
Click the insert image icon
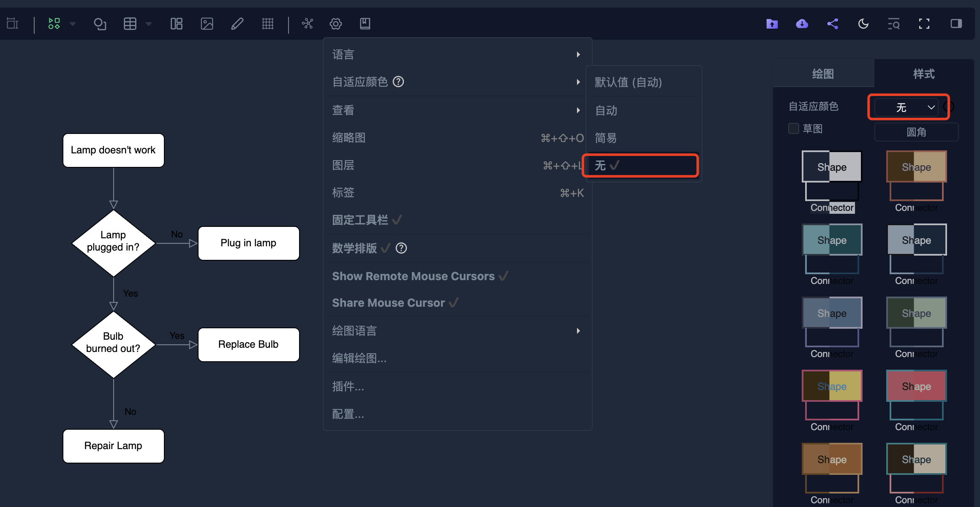pyautogui.click(x=207, y=24)
